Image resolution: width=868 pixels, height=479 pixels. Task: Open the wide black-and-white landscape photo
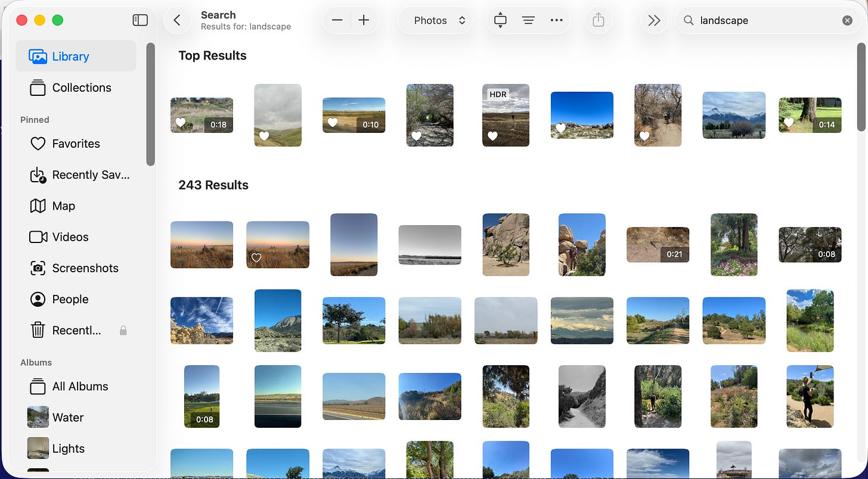430,245
